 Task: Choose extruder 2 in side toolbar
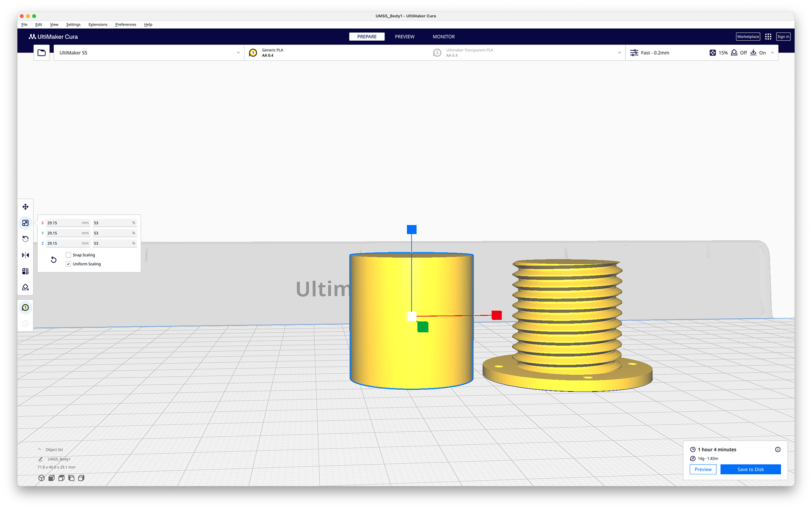(25, 323)
